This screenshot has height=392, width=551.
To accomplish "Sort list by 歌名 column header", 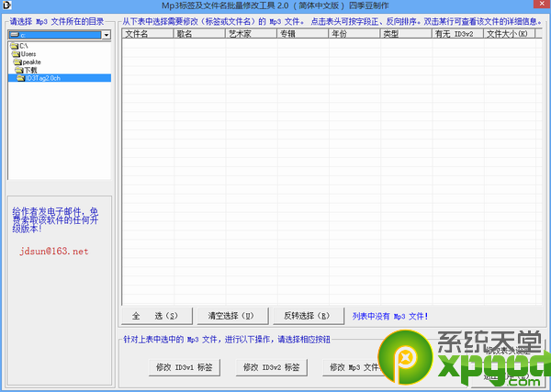I will [199, 34].
